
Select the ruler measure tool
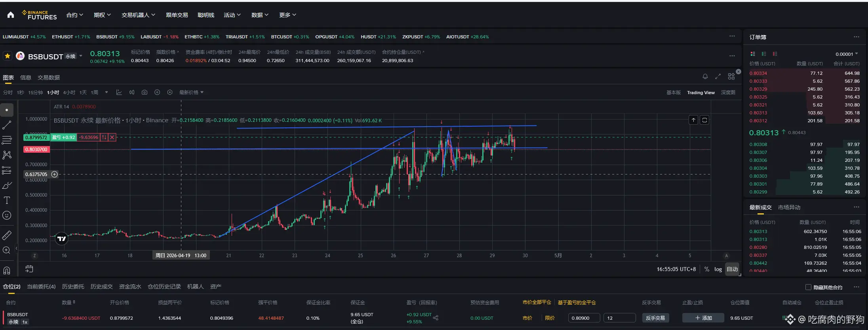coord(7,235)
